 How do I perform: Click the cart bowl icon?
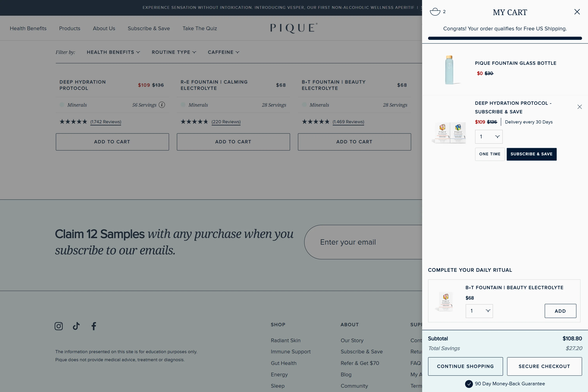tap(435, 12)
